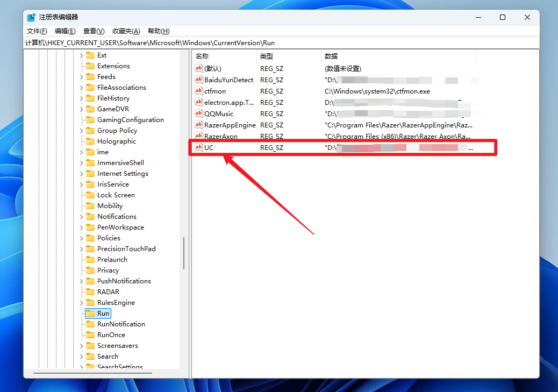Click the folder icon of RunOnce key
This screenshot has height=392, width=558.
[90, 334]
